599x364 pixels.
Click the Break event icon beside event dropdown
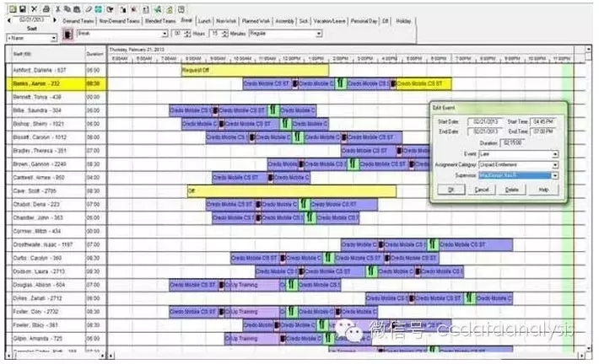67,34
